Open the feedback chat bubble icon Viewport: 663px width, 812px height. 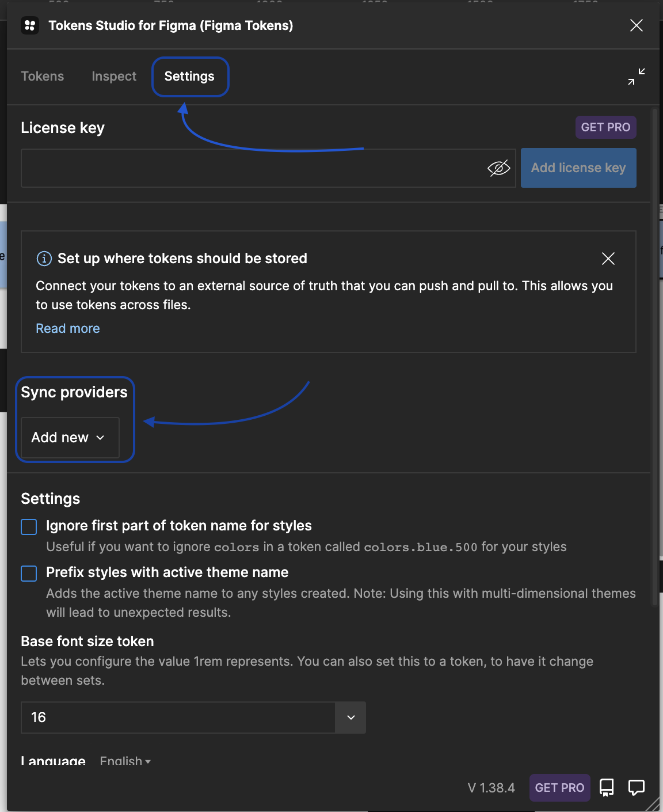[x=637, y=787]
